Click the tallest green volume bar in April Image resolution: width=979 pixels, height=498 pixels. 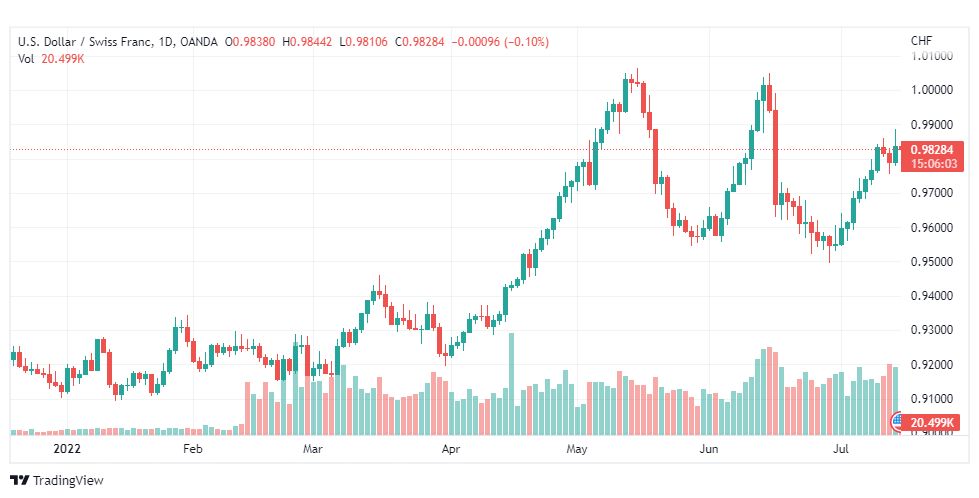[x=512, y=384]
